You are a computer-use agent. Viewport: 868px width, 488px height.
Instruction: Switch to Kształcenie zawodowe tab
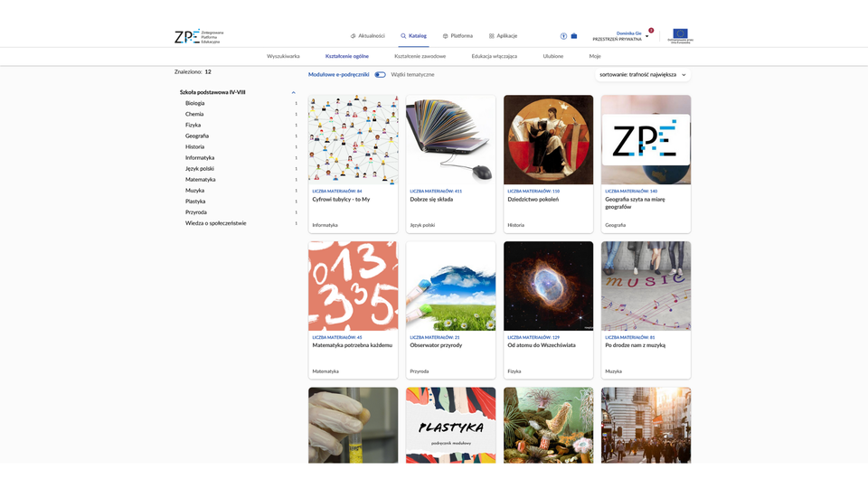(x=420, y=56)
